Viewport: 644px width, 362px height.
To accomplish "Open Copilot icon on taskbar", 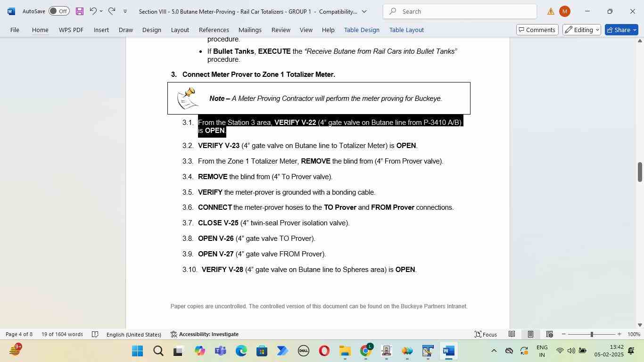I will tap(200, 351).
